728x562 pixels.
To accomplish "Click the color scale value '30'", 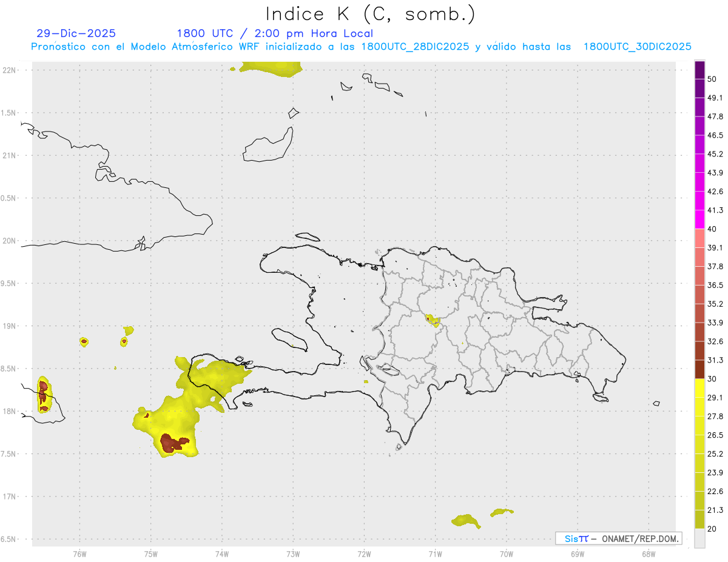I will [x=712, y=379].
